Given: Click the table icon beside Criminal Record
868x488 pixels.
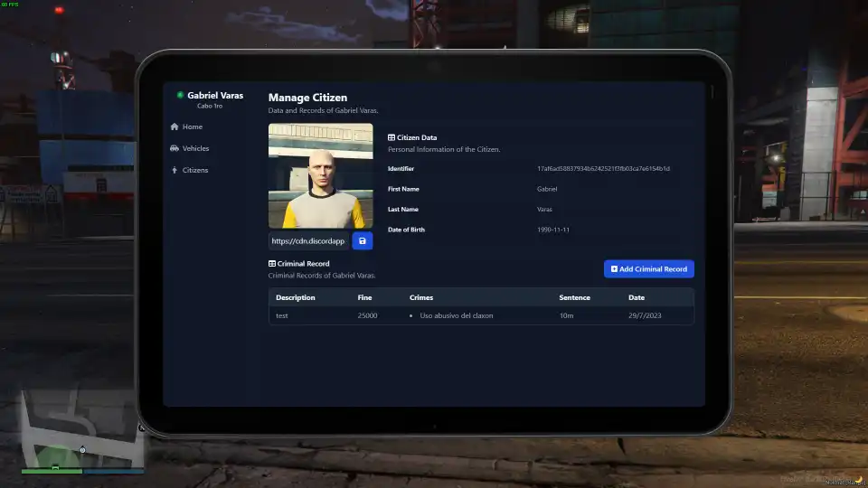Looking at the screenshot, I should coord(272,263).
